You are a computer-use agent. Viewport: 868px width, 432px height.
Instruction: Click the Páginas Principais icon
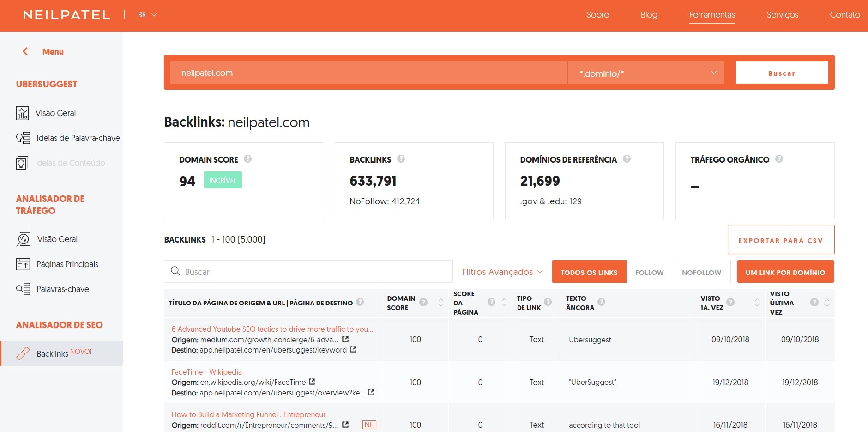tap(23, 264)
